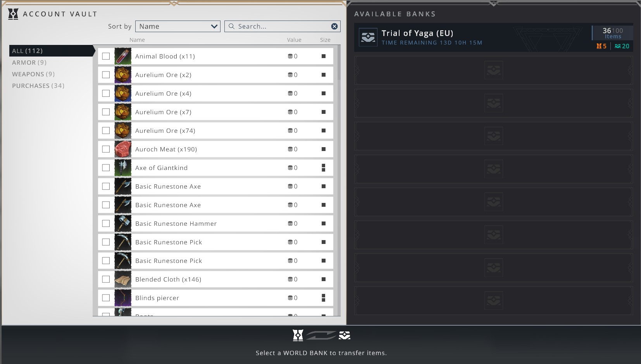Select the ARMOR (9) category

pyautogui.click(x=29, y=62)
